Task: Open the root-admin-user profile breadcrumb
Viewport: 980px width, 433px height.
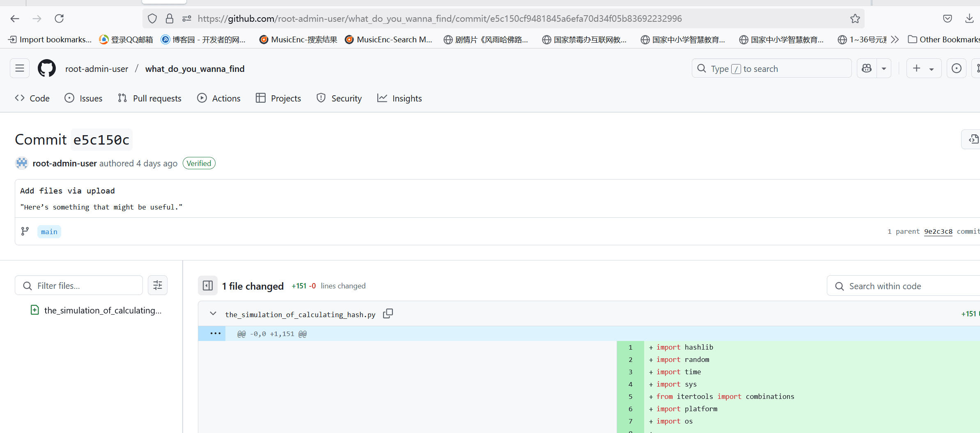Action: point(96,69)
